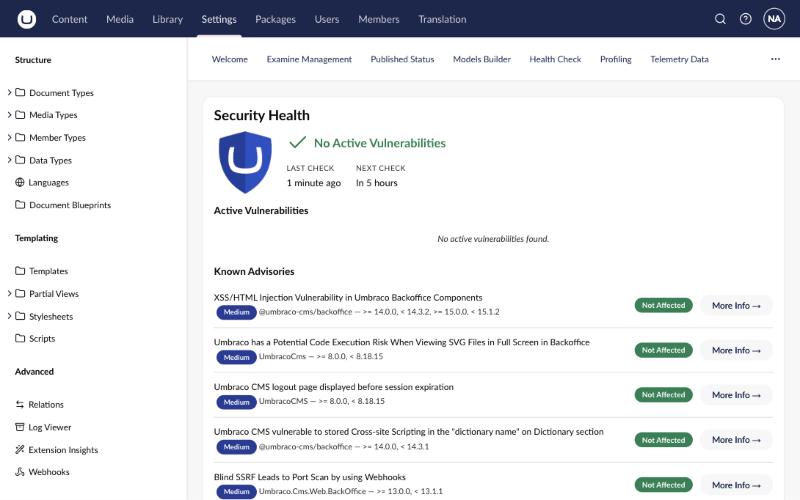The image size is (800, 500).
Task: Click the Member Types folder icon
Action: point(20,137)
